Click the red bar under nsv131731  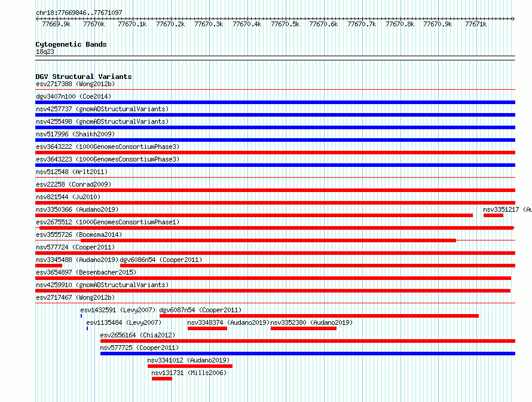point(162,379)
